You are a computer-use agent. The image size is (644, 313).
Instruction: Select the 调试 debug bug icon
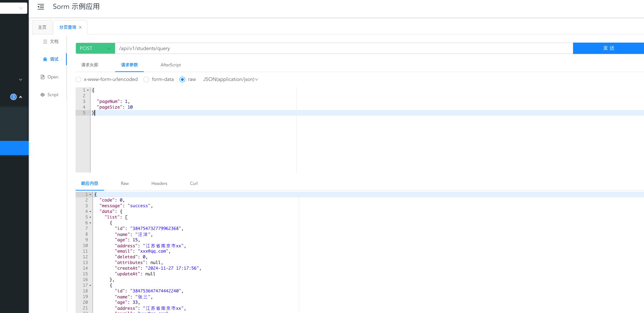click(45, 59)
